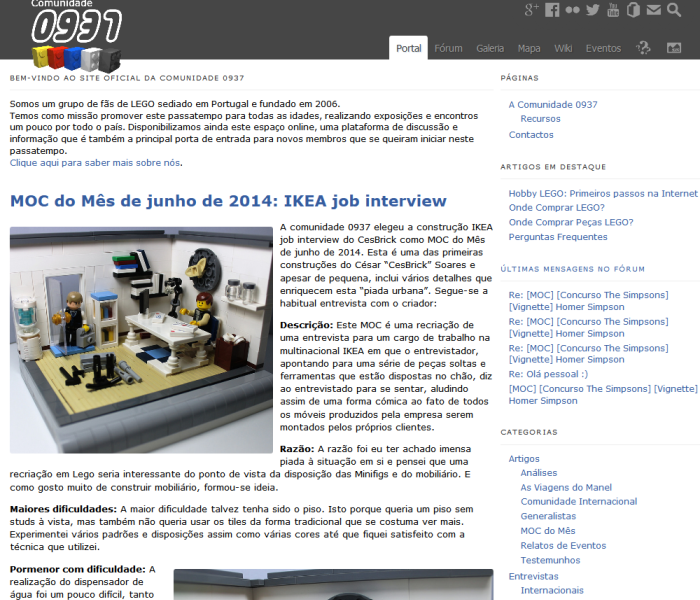Open the Flickr icon in header
Screen dimensions: 700x600
point(572,10)
